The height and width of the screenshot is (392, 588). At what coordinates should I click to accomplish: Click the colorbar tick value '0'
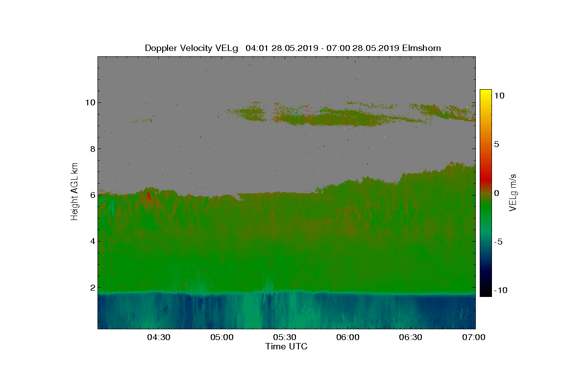496,193
